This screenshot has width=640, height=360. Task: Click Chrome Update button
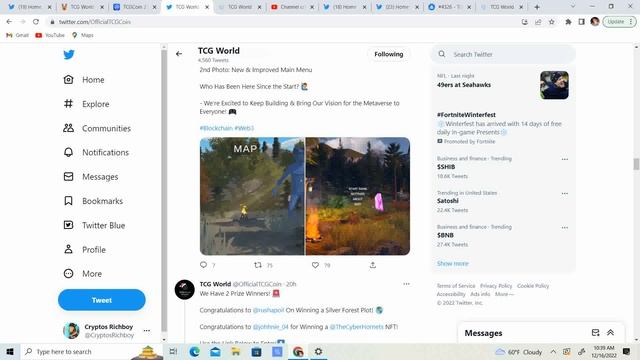click(x=619, y=22)
